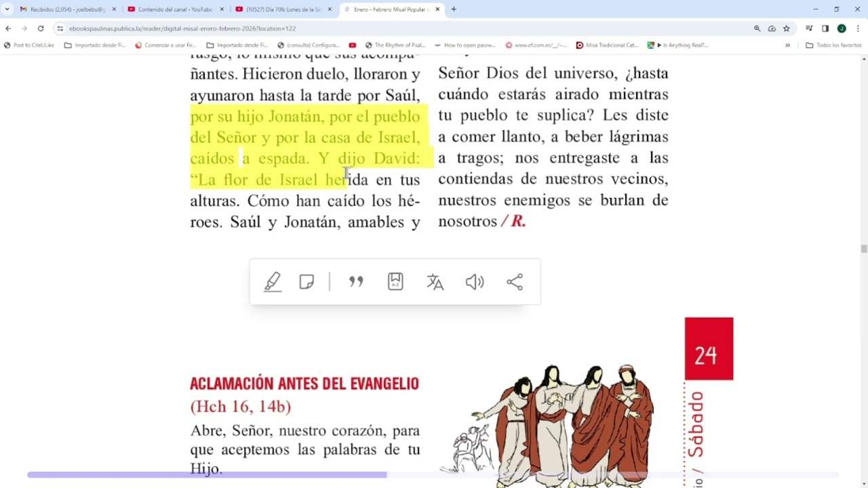Open Post to CiteULike bookmark
Screen dimensions: 868x488
[29, 45]
